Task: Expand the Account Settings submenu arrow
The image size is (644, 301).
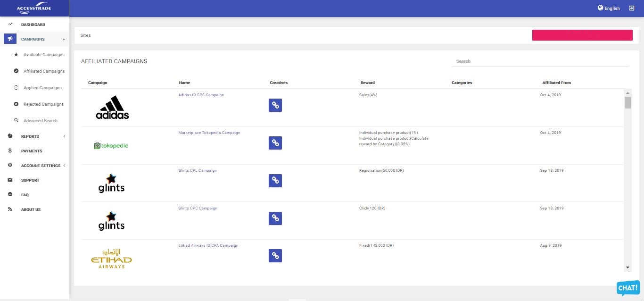Action: 64,166
